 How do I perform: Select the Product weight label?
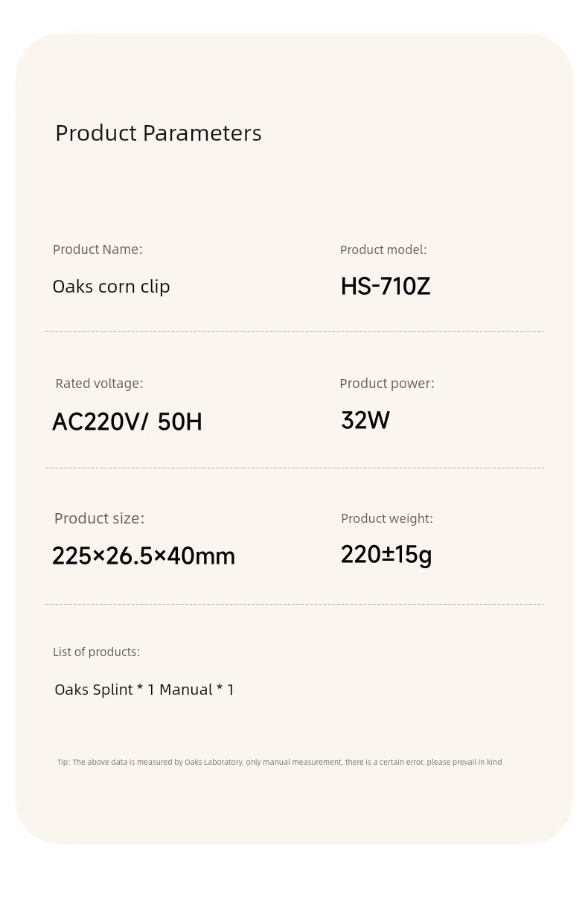click(x=387, y=518)
